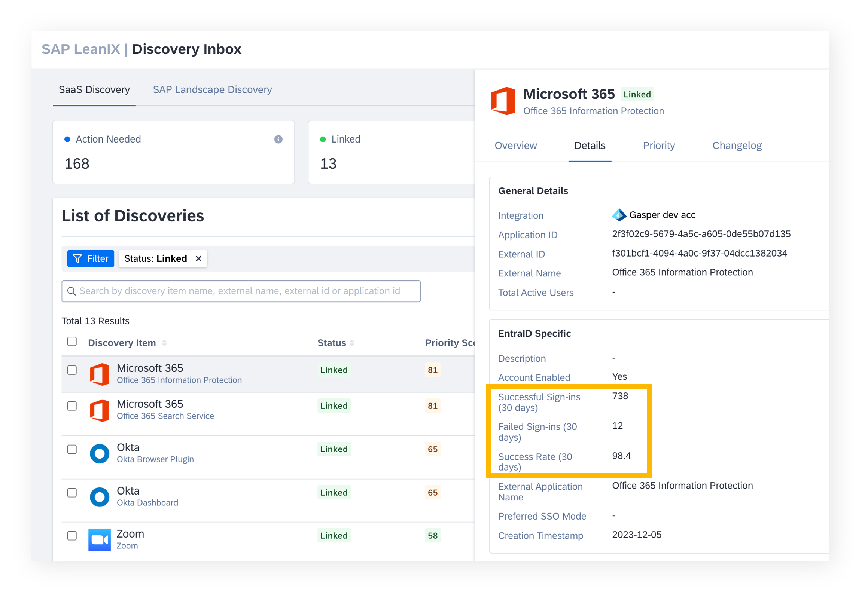868x600 pixels.
Task: Focus the discovery item search field
Action: [x=241, y=291]
